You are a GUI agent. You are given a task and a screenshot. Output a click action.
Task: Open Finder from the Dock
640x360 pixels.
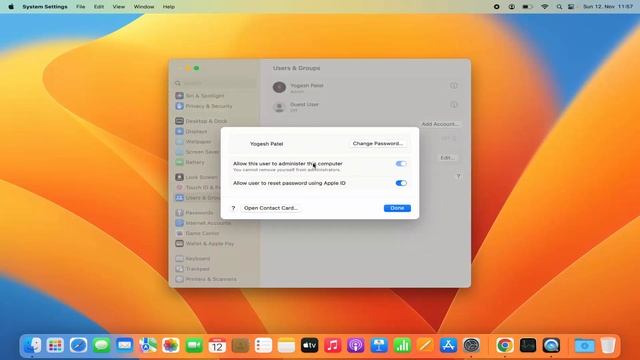(32, 345)
